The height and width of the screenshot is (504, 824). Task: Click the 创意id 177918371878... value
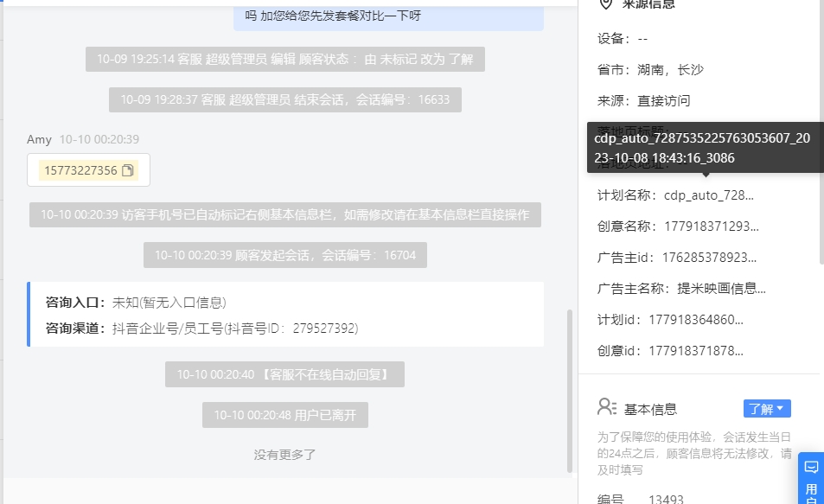coord(696,350)
